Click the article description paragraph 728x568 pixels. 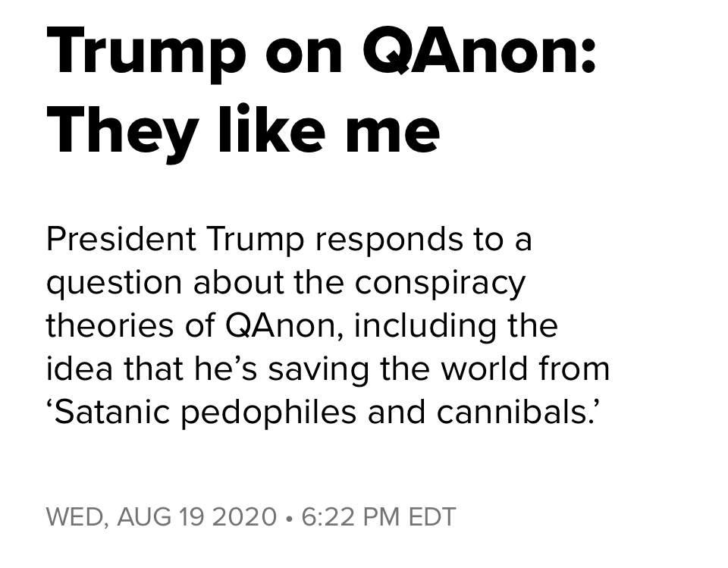point(328,325)
